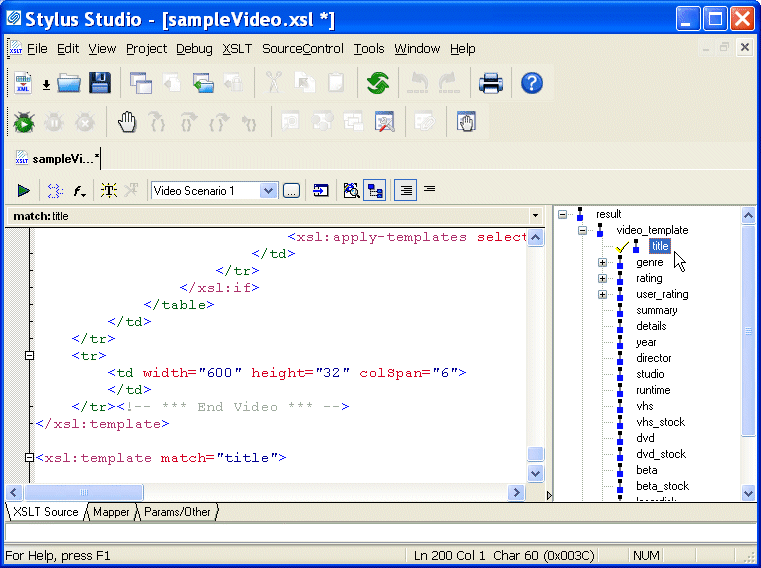Switch to the Mapper tab
761x568 pixels.
[111, 512]
